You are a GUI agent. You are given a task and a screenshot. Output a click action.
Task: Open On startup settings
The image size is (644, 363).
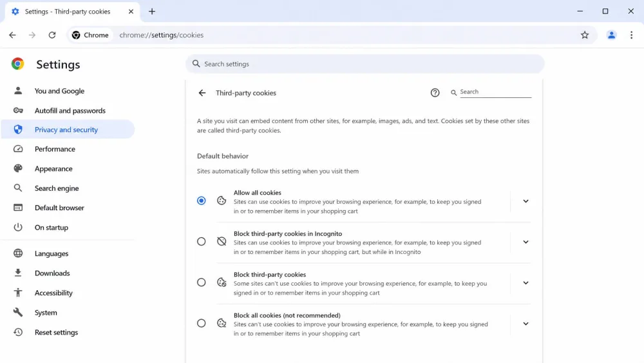pyautogui.click(x=68, y=228)
